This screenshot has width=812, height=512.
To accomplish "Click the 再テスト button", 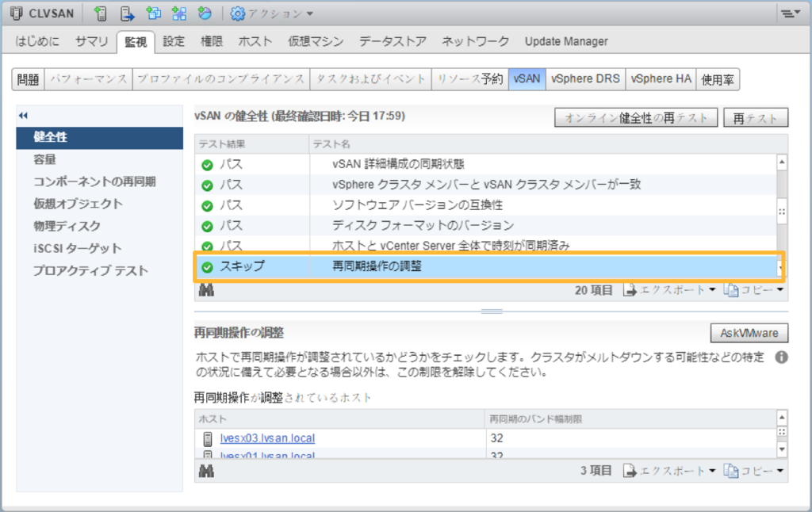I will pos(756,117).
